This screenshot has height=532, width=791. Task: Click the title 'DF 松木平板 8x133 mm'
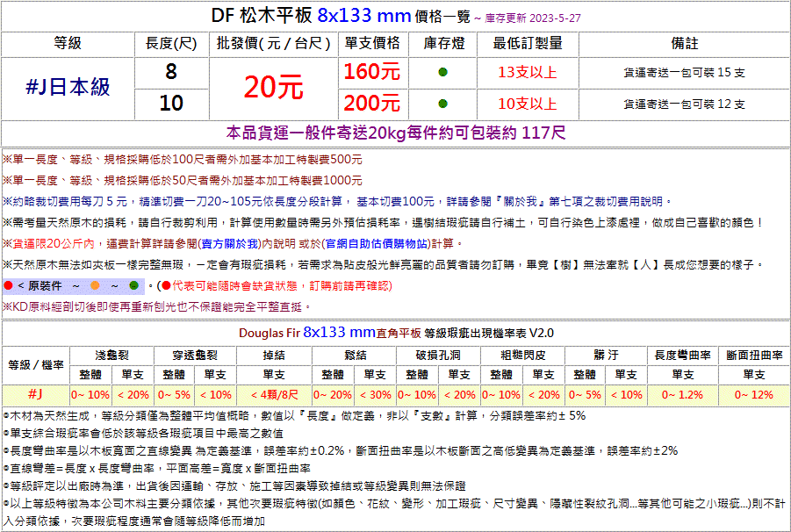(x=311, y=16)
